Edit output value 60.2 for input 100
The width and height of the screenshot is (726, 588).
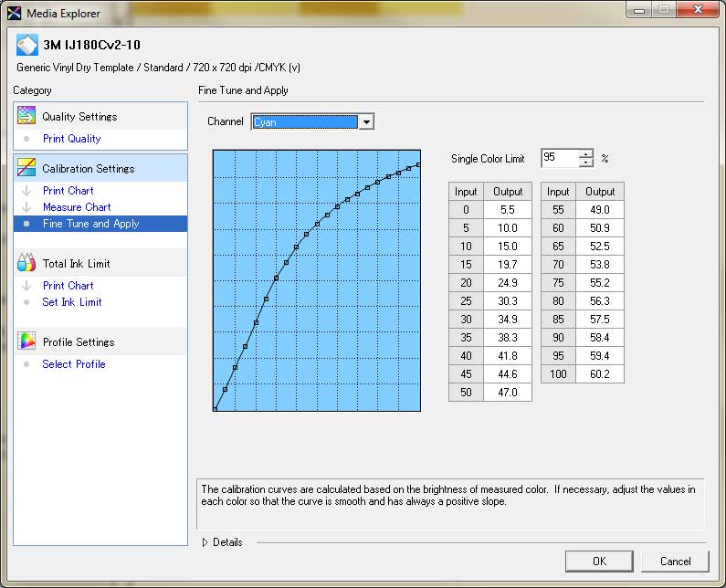click(600, 373)
